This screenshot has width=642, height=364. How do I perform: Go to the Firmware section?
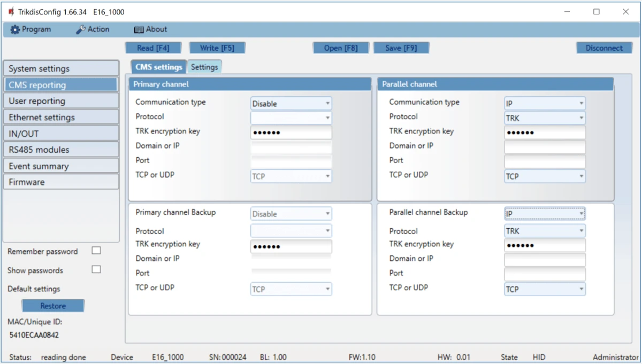[x=60, y=182]
